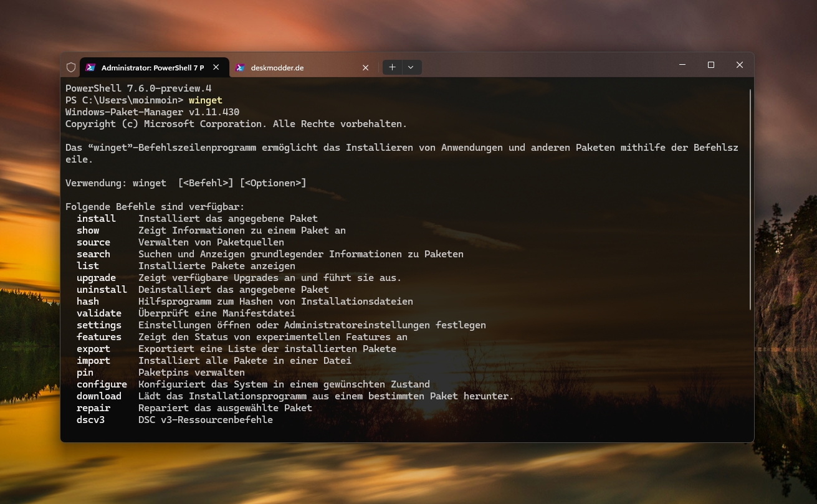Click the 'hash' command name
This screenshot has height=504, width=817.
pyautogui.click(x=88, y=302)
